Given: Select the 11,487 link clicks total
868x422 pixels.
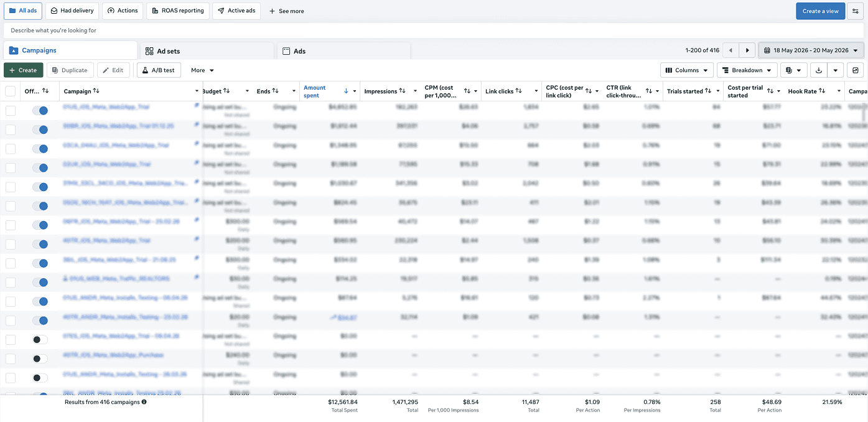Looking at the screenshot, I should pos(530,402).
